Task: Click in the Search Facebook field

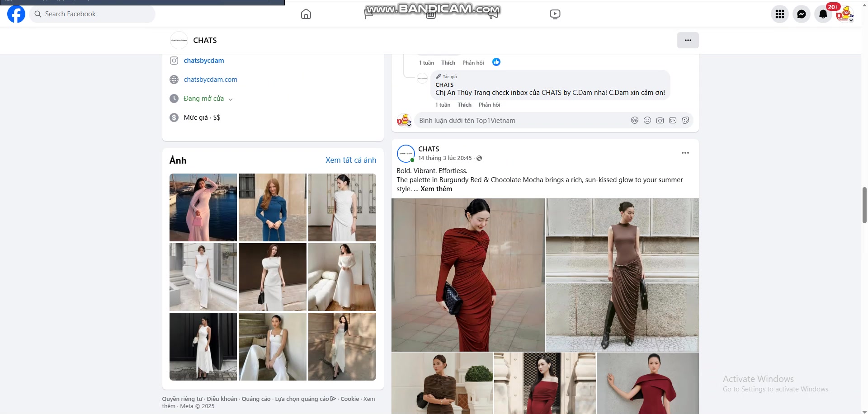Action: click(95, 14)
